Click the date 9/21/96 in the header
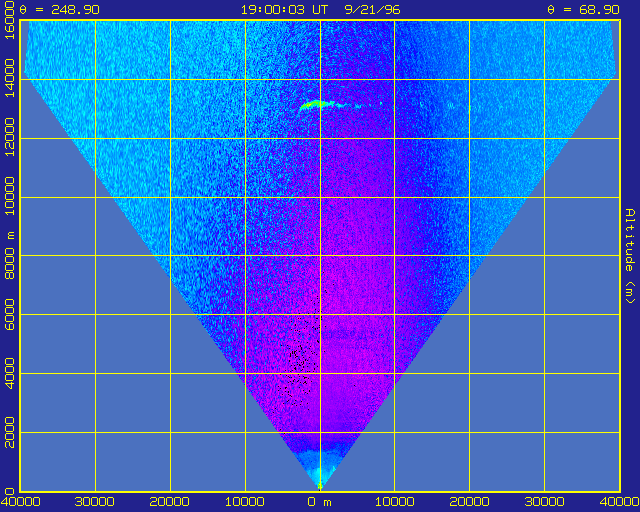The image size is (640, 512). [x=372, y=9]
